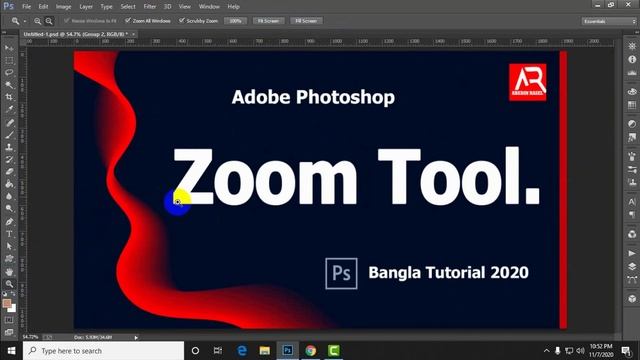Open the Info panel icon
The height and width of the screenshot is (360, 640).
632,60
